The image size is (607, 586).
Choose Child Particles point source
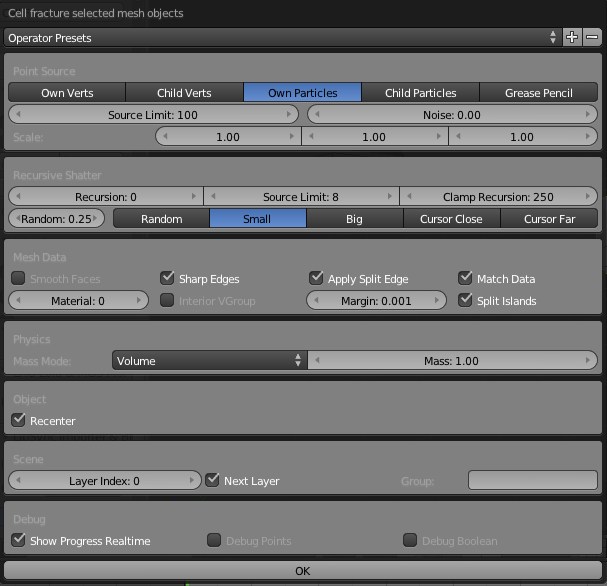pos(420,93)
